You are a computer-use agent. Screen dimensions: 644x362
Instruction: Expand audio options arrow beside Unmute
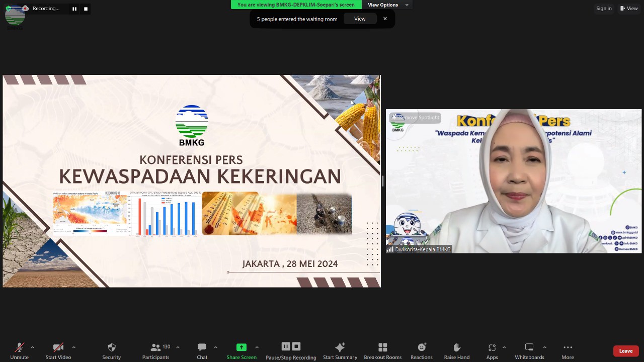pyautogui.click(x=33, y=347)
